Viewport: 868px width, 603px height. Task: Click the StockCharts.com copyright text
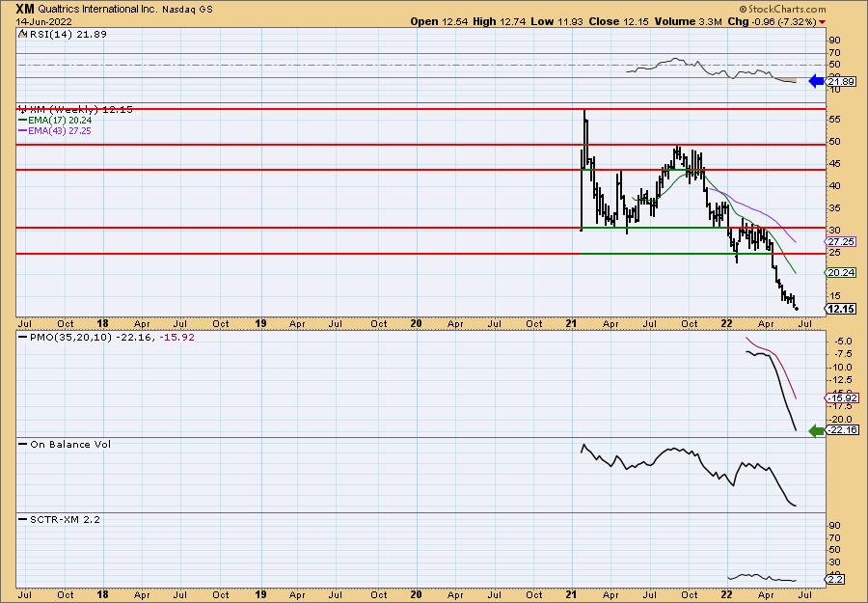[782, 10]
